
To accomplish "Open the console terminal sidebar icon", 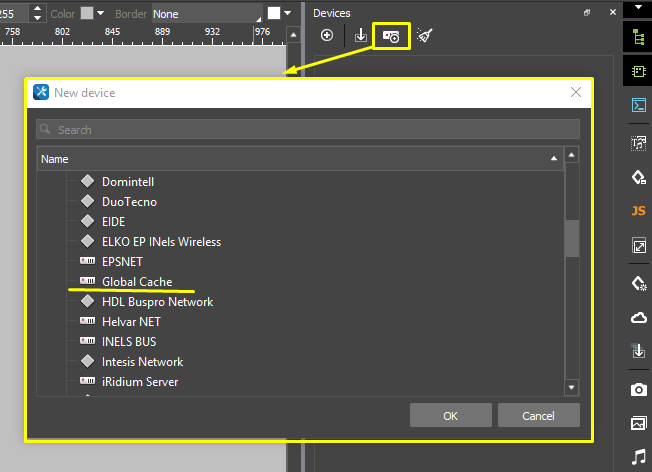I will [x=638, y=106].
